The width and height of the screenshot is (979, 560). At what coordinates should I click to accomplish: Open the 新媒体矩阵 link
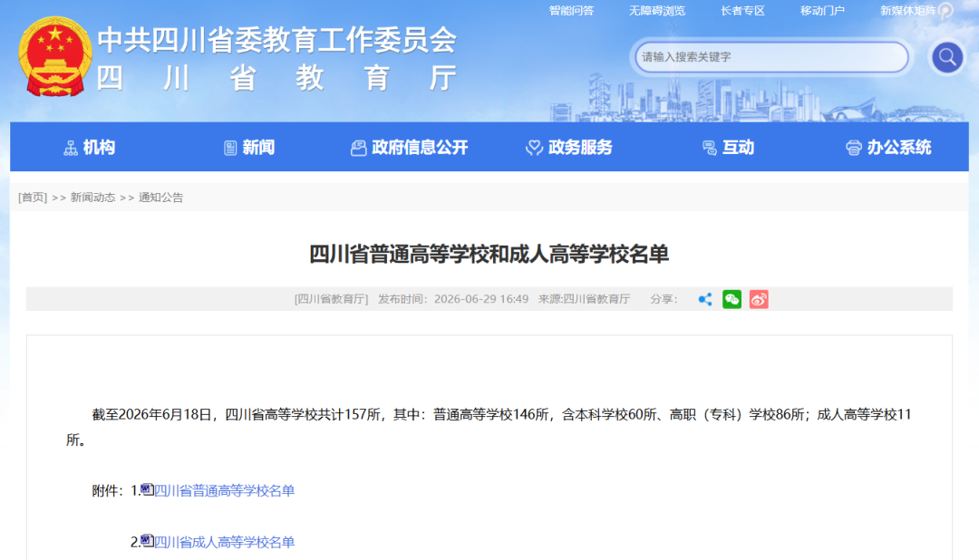(x=908, y=11)
